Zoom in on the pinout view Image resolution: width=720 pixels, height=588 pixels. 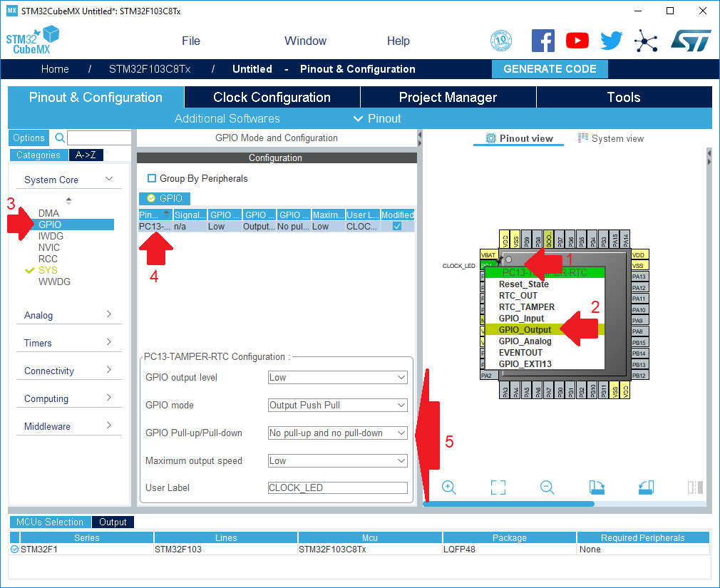(x=448, y=487)
